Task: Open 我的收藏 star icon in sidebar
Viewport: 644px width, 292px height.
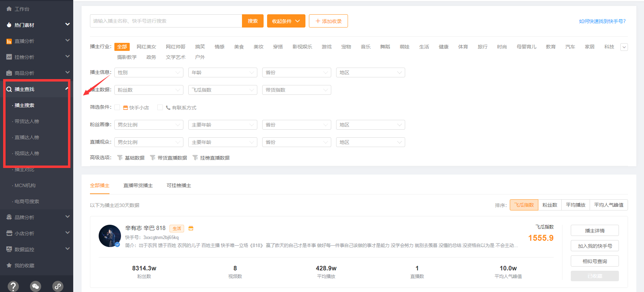Action: (9, 265)
